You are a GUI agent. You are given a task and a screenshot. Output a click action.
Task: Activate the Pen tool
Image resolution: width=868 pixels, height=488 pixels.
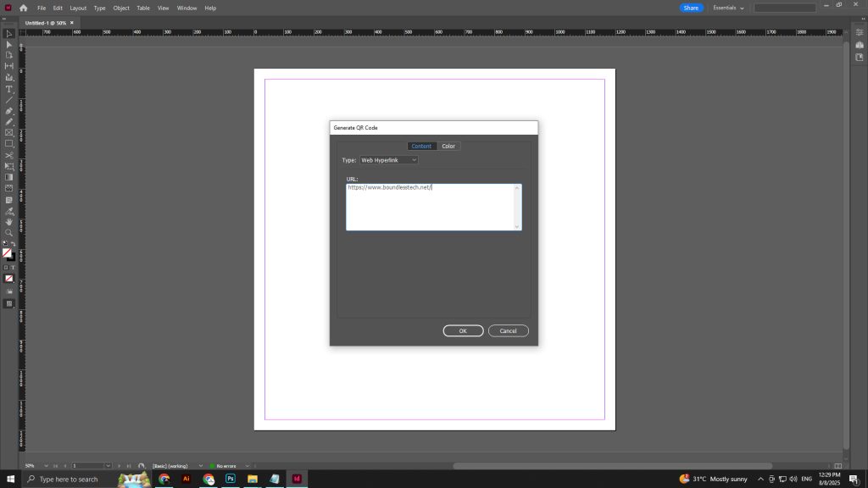coord(9,109)
